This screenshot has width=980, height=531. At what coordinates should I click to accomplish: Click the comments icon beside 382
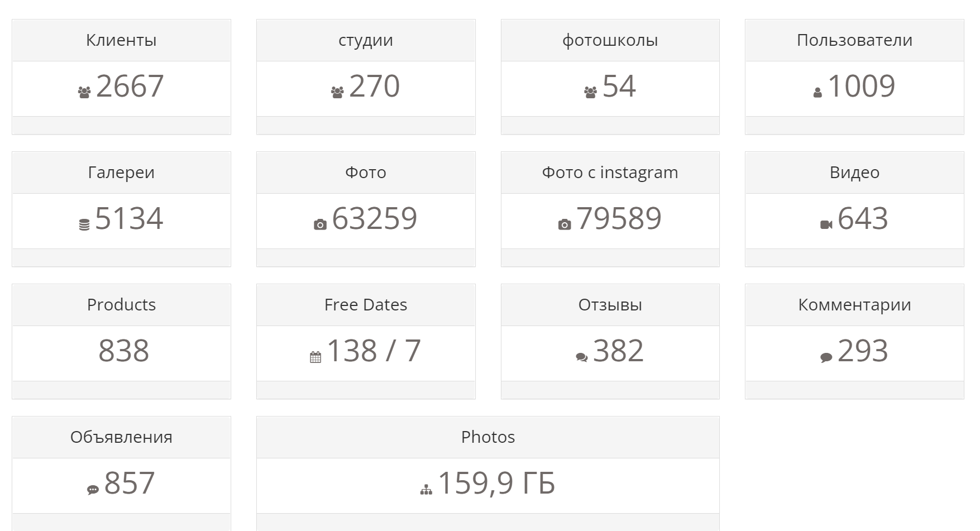[x=581, y=357]
